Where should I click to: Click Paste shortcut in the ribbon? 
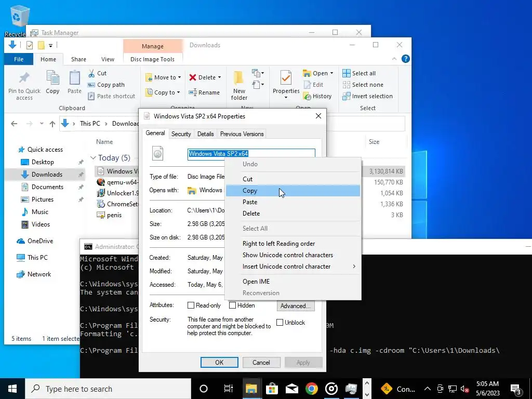pos(111,96)
